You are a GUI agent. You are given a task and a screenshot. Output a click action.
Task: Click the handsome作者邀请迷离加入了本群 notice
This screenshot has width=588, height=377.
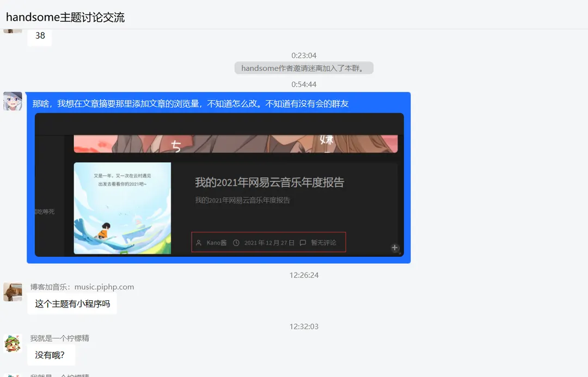point(304,68)
